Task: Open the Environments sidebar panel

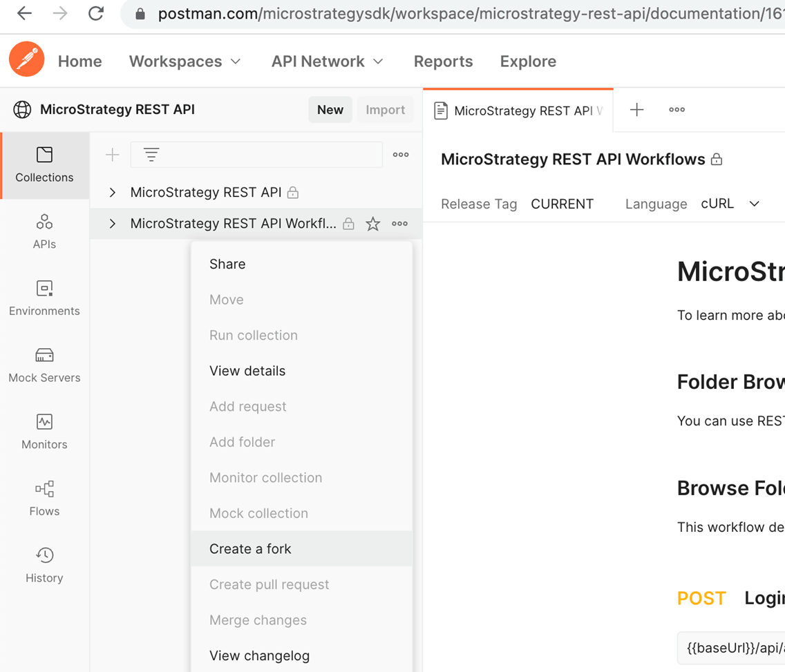Action: pyautogui.click(x=44, y=298)
